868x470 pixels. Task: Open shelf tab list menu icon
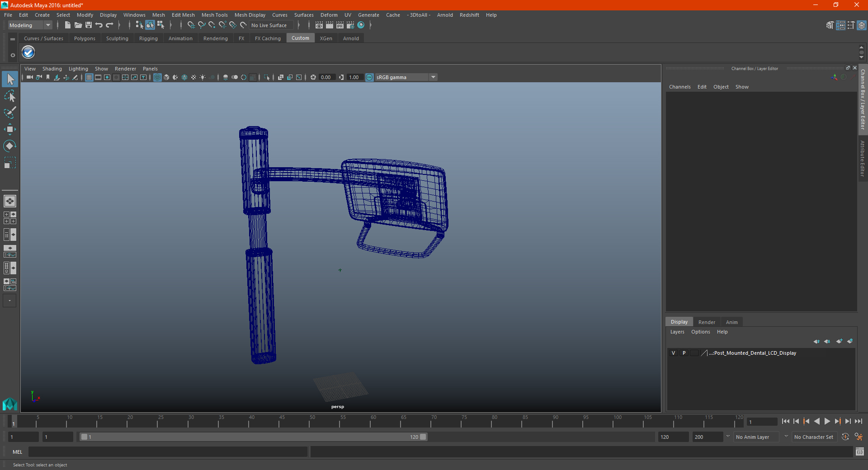pyautogui.click(x=13, y=39)
